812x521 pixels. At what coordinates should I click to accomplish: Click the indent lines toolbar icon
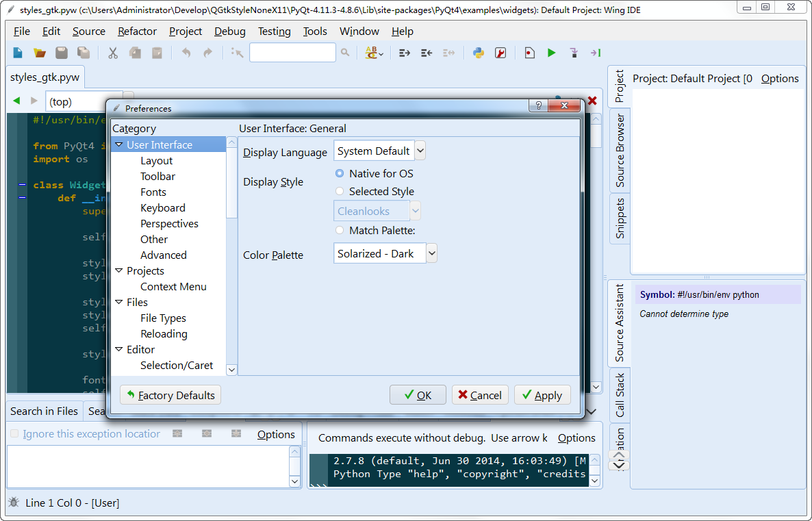coord(404,53)
